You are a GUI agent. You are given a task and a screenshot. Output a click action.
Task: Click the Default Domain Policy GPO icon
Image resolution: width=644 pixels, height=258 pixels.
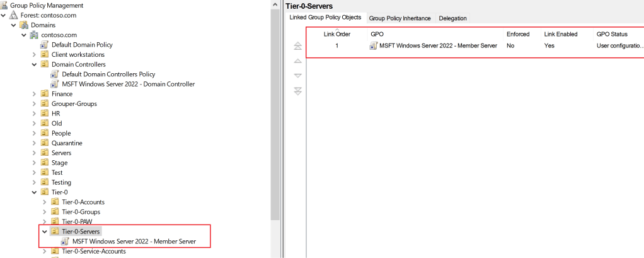point(45,45)
